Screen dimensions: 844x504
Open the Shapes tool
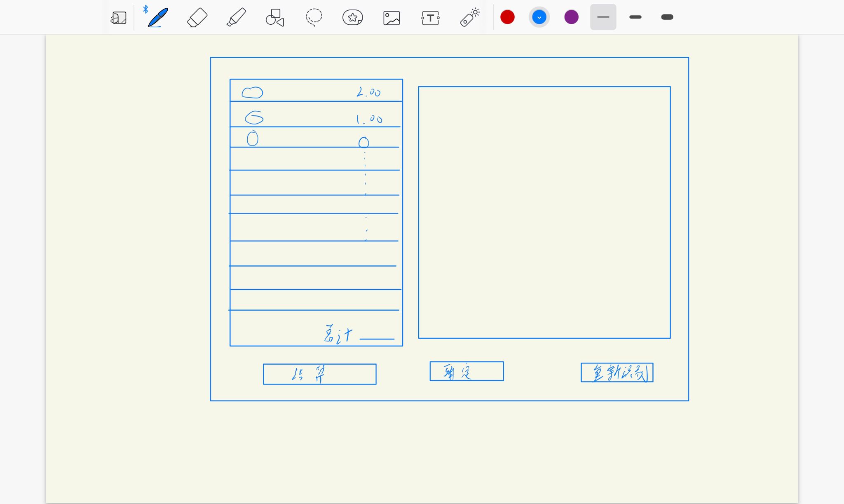coord(274,17)
